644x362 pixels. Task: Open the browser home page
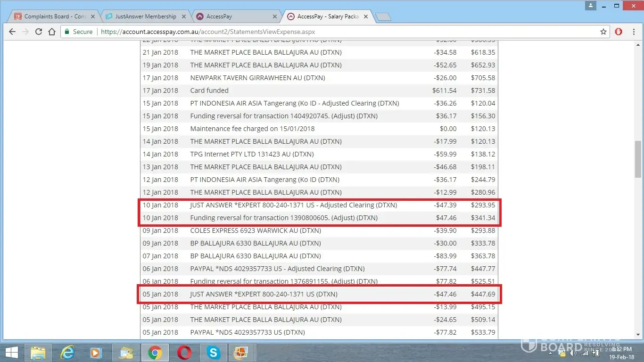52,32
